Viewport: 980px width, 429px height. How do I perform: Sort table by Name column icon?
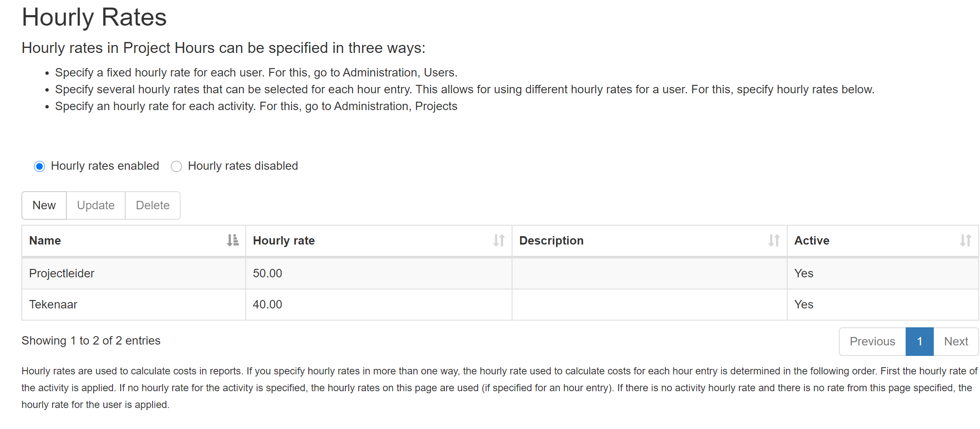pos(233,240)
